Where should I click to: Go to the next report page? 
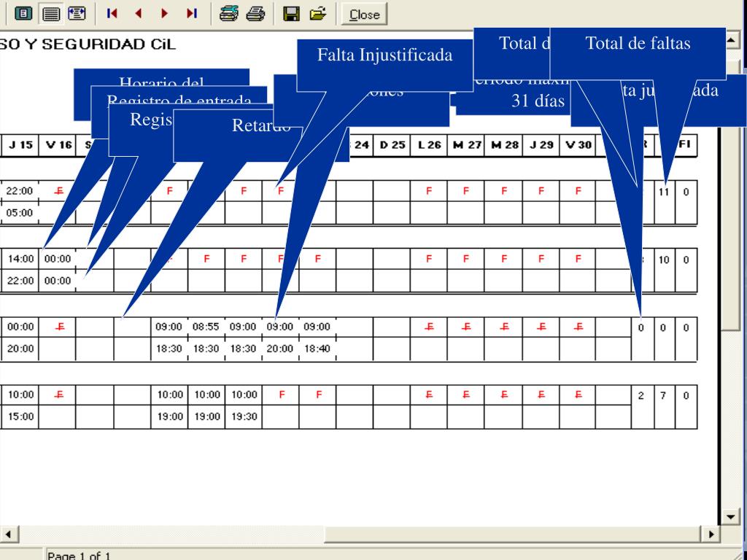point(165,13)
